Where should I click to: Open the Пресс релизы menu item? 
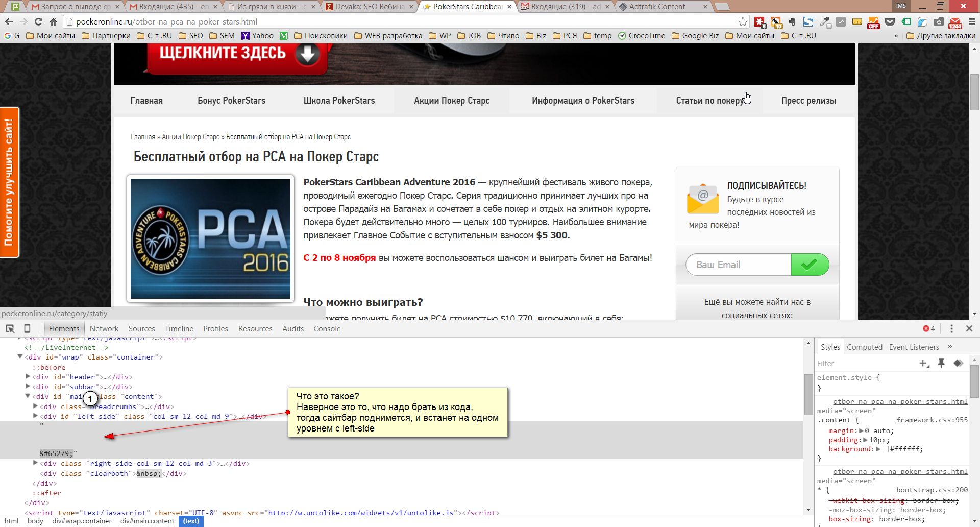click(808, 101)
